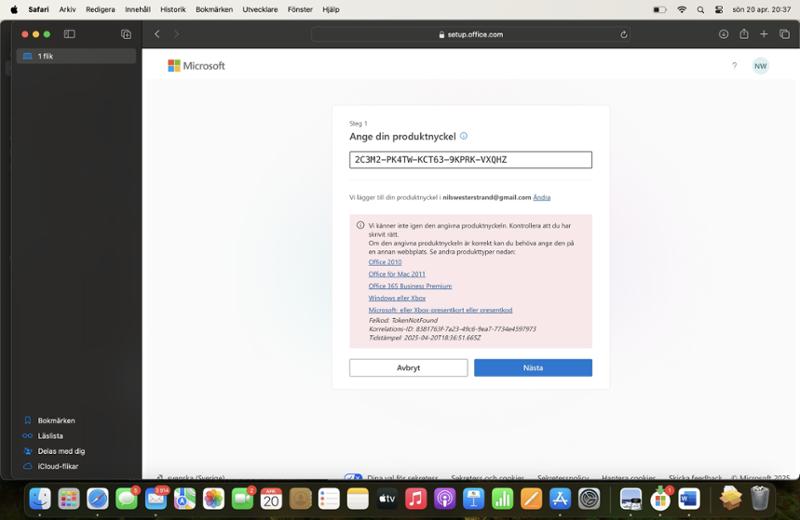Open the Fönster menu

coord(300,9)
